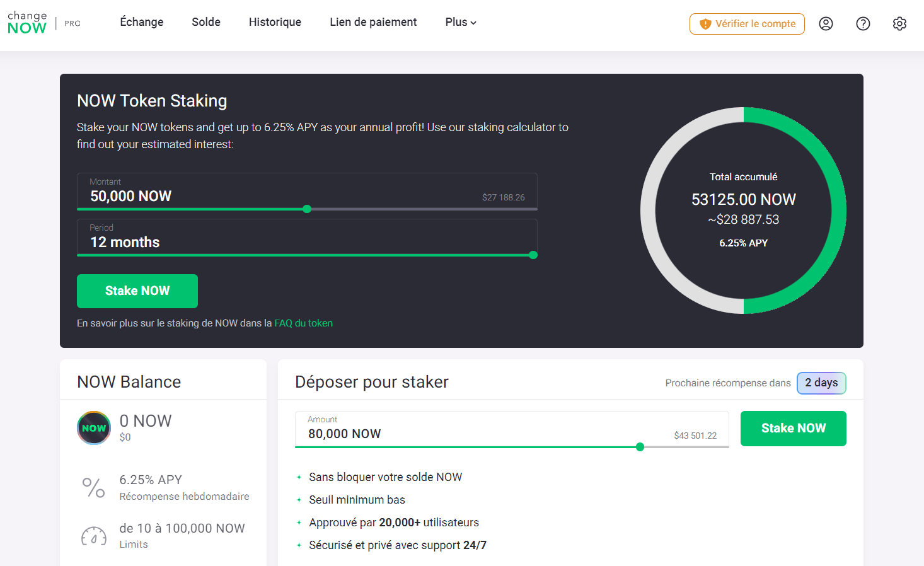Select the Échange menu item

coord(141,21)
